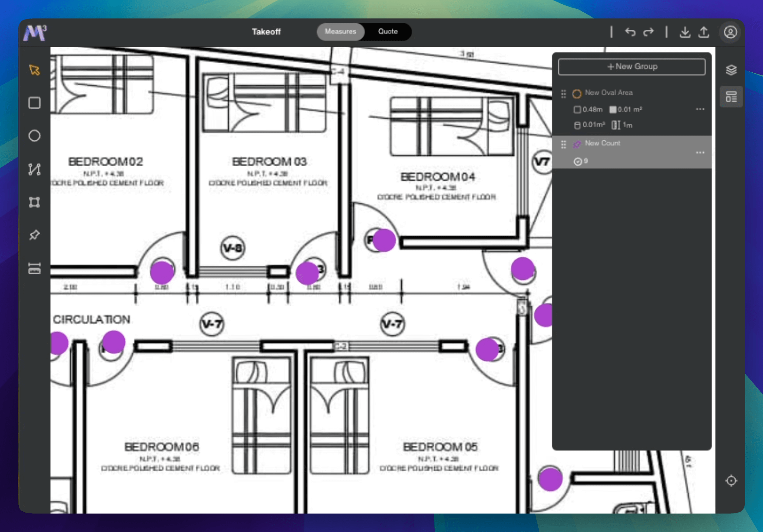Toggle the measurements list panel
The height and width of the screenshot is (532, 763).
point(731,97)
